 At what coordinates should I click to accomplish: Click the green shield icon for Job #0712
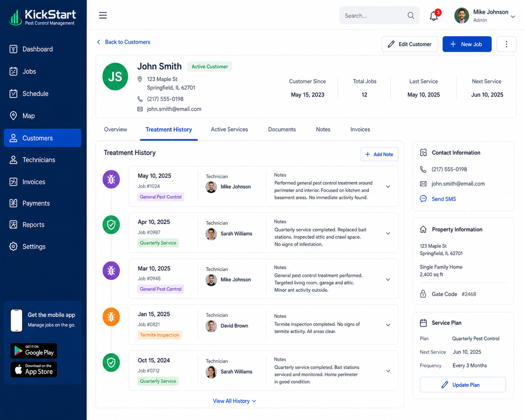point(111,362)
